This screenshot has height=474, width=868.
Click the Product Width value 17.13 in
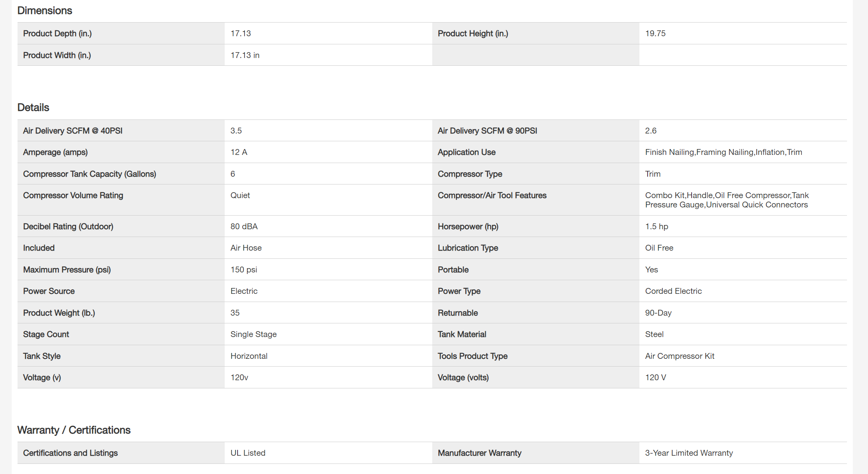click(x=245, y=55)
